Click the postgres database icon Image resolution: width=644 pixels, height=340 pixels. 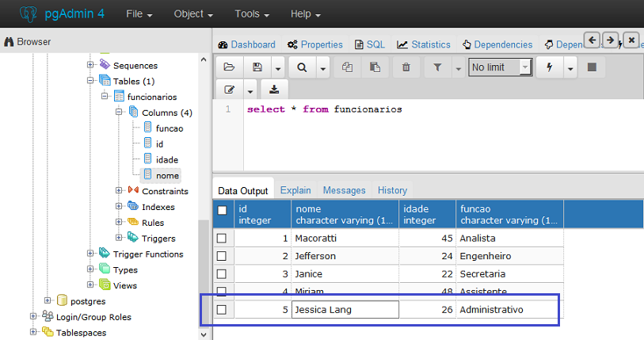62,300
